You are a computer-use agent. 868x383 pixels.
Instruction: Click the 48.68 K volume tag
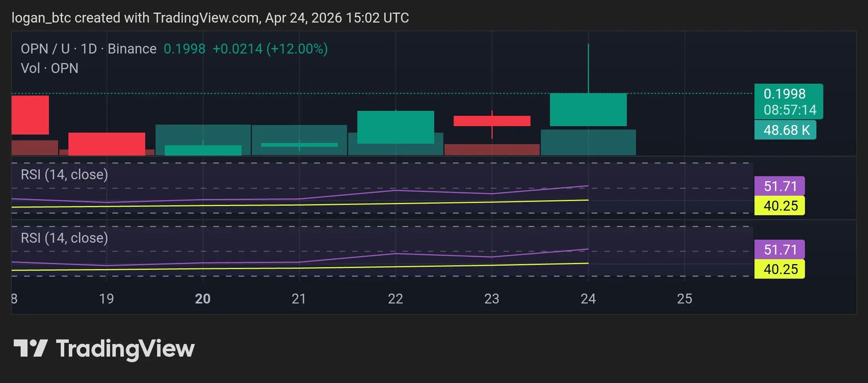click(x=785, y=130)
